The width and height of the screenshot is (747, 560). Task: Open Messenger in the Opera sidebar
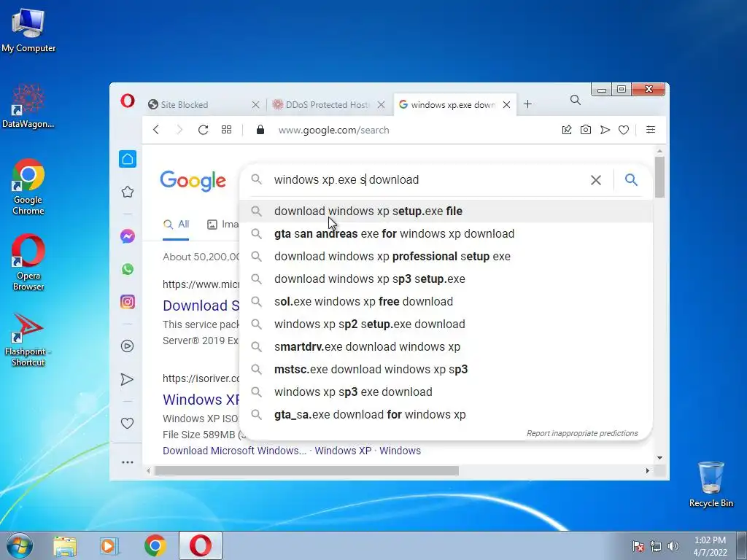click(x=127, y=236)
